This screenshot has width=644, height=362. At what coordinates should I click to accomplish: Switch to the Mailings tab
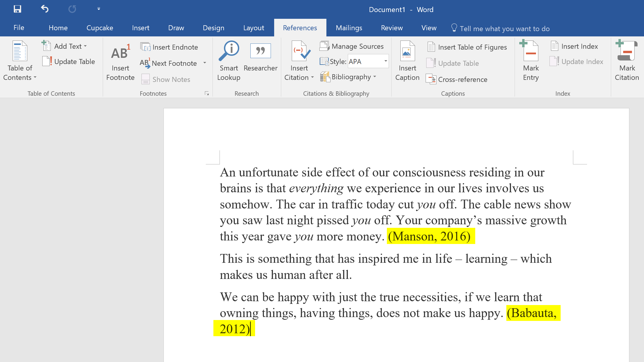coord(349,28)
